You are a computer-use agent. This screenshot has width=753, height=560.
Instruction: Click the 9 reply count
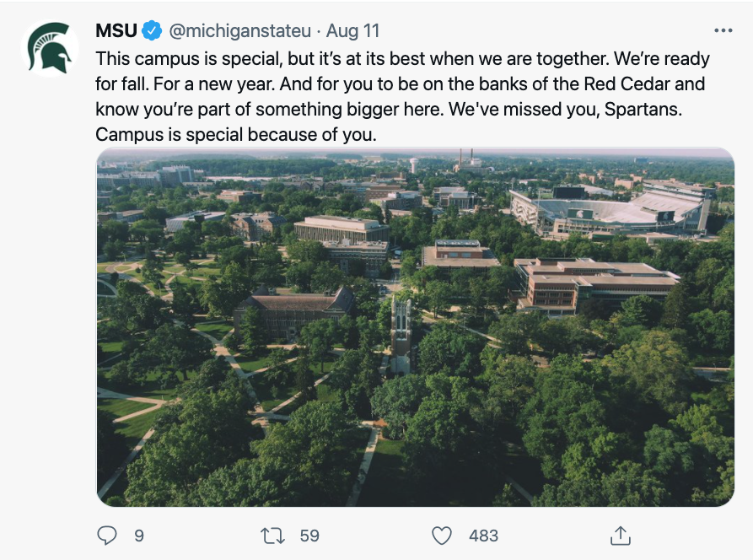[138, 535]
